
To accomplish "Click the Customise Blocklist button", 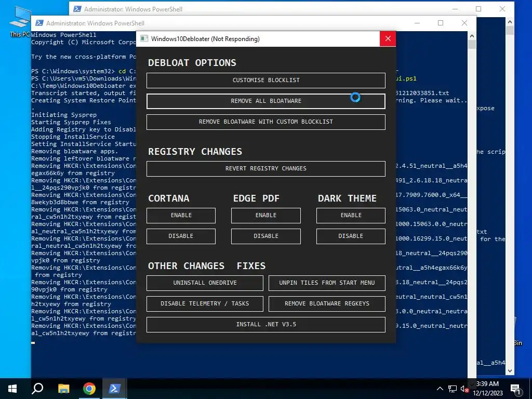I will pyautogui.click(x=265, y=81).
